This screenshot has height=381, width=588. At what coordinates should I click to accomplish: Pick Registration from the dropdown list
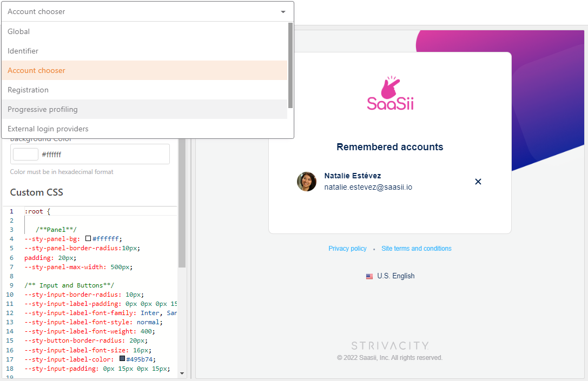tap(144, 90)
